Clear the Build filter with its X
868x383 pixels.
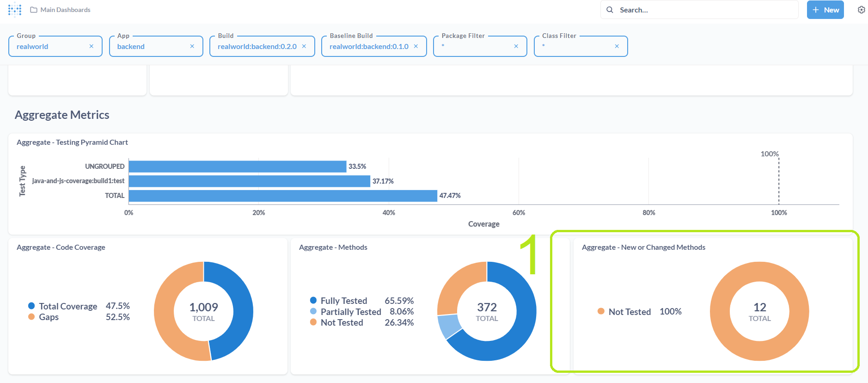coord(304,46)
